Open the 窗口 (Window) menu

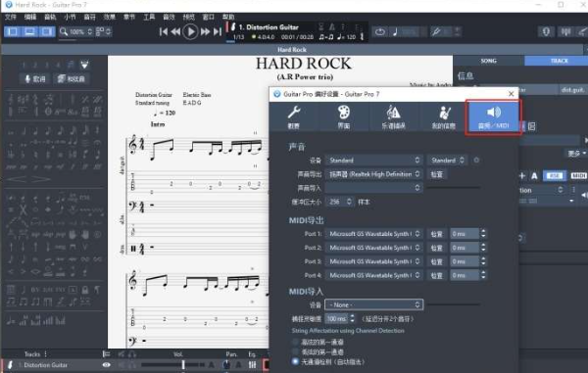coord(208,17)
